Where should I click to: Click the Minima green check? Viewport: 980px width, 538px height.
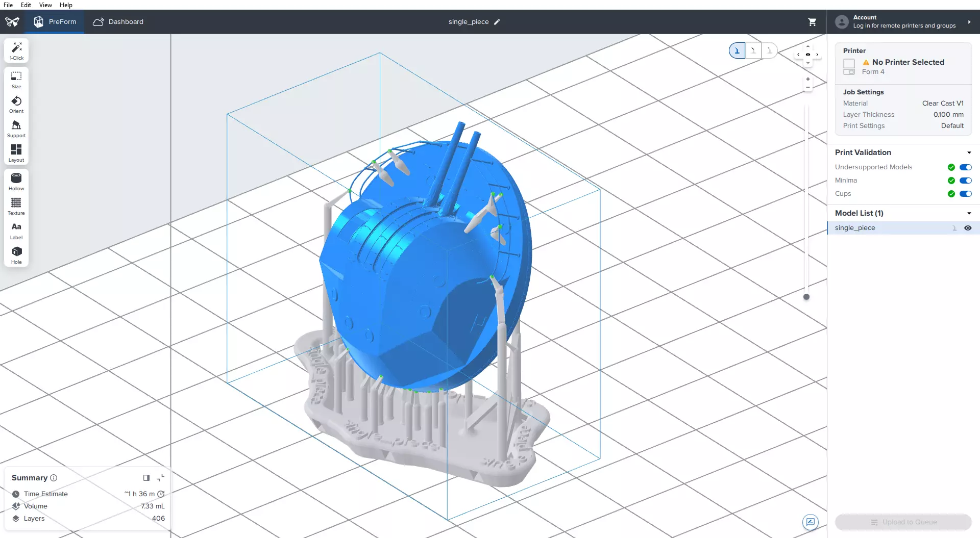(x=951, y=181)
